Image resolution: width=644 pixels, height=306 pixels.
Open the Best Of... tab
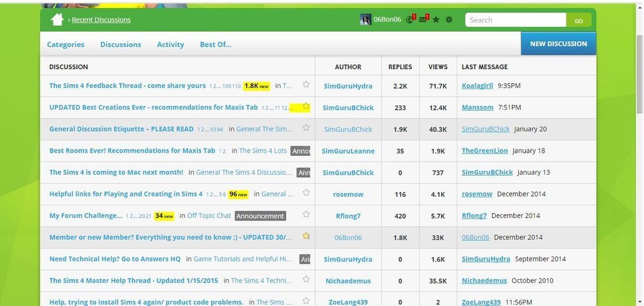click(x=216, y=45)
